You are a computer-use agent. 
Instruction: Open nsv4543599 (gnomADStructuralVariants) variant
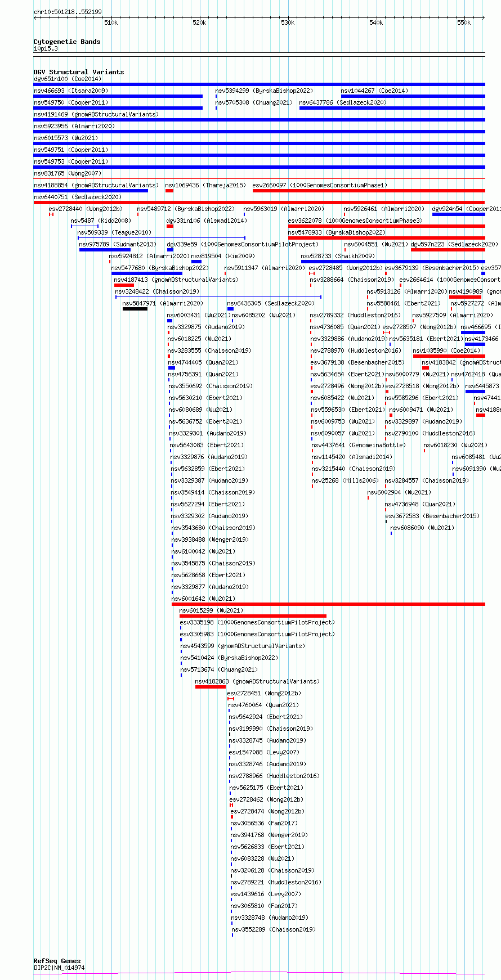243,646
